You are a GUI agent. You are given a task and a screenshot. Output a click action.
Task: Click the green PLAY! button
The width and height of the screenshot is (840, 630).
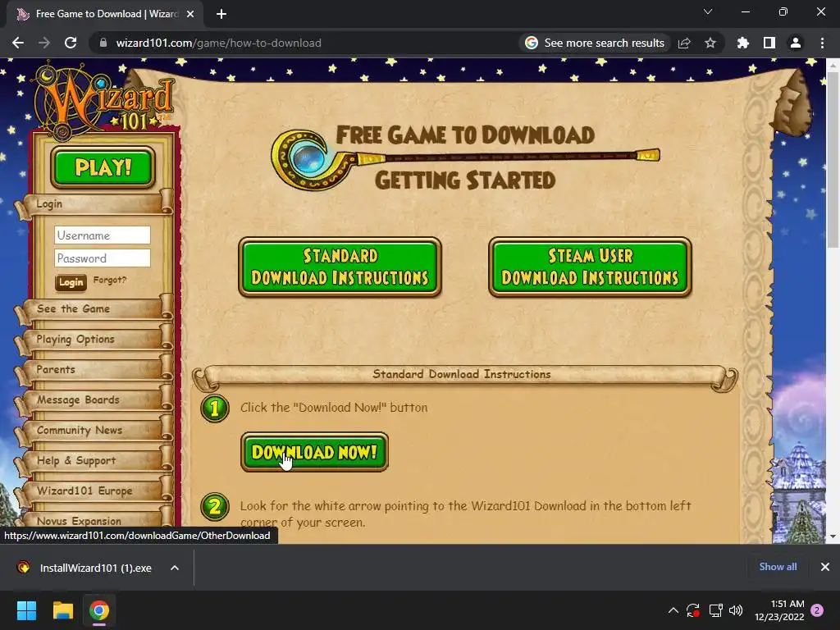(x=103, y=167)
